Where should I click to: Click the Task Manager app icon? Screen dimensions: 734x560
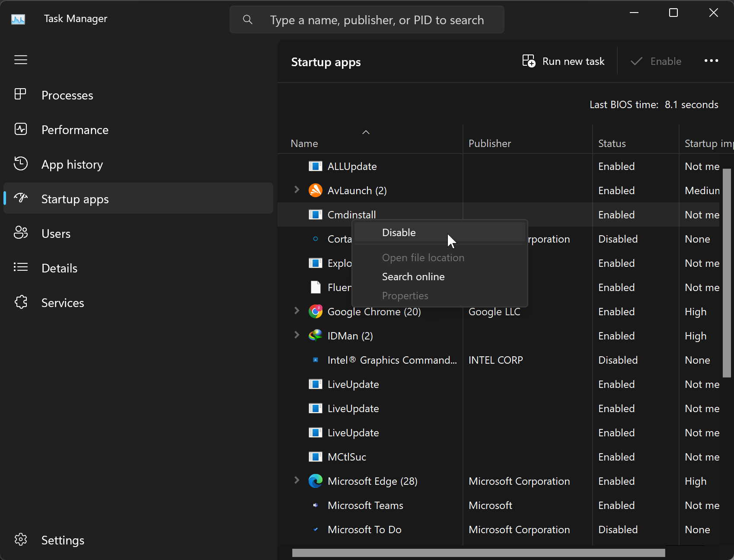[18, 19]
